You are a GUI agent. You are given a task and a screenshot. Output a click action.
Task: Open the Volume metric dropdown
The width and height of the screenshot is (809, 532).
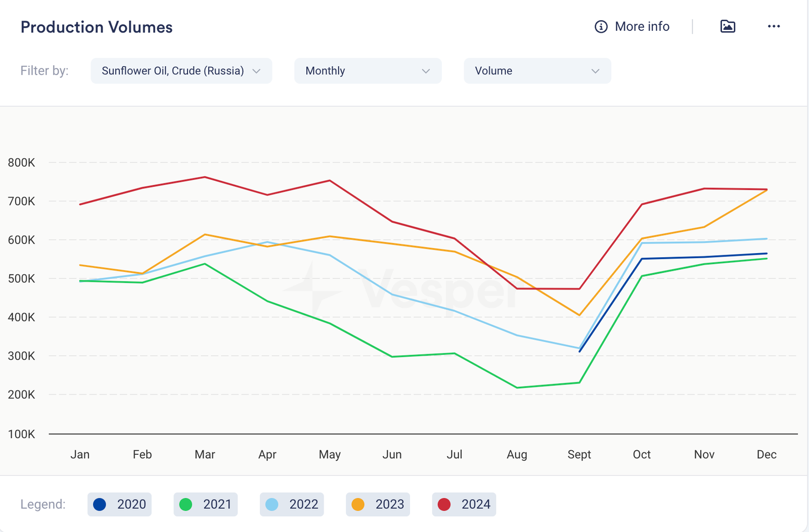pos(537,71)
